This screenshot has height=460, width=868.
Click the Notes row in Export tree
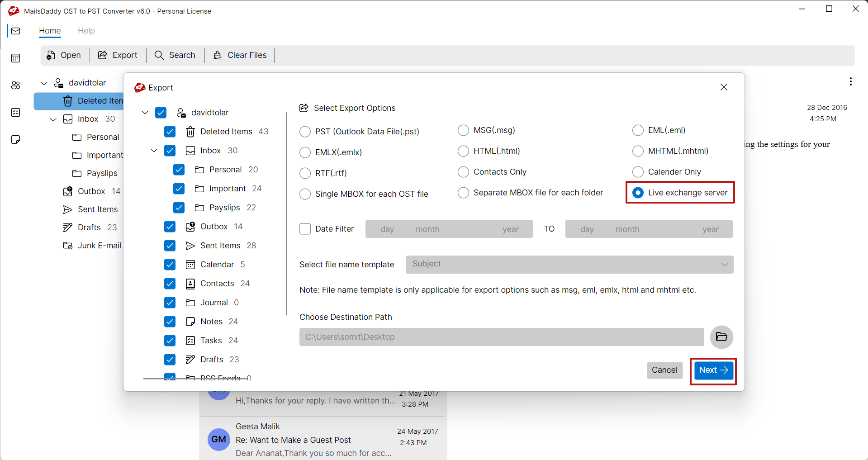[212, 322]
